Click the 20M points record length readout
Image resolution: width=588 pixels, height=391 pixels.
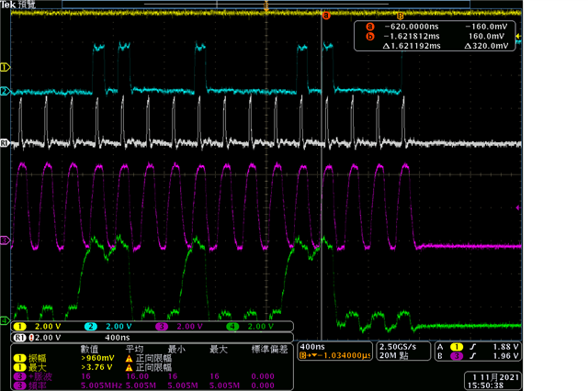[x=394, y=356]
